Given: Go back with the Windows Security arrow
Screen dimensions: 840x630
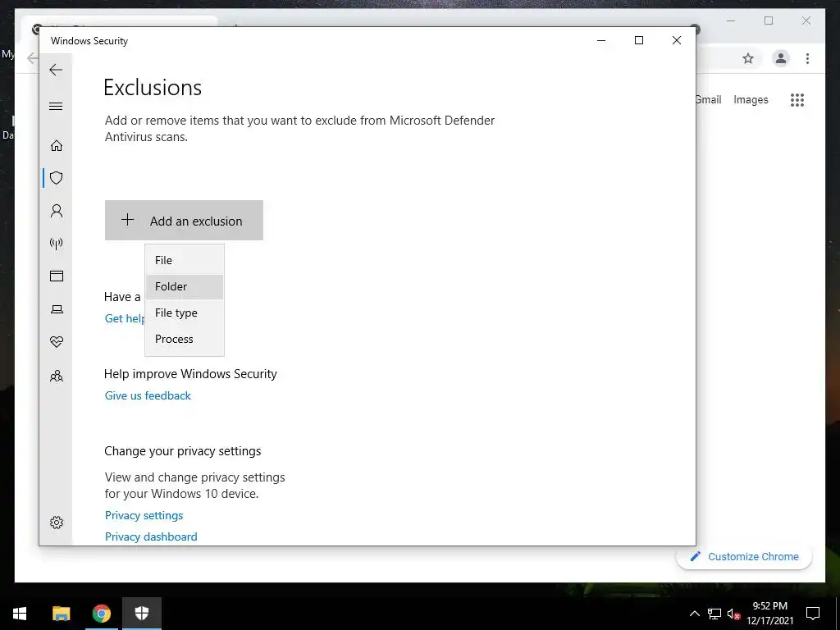Looking at the screenshot, I should click(56, 70).
